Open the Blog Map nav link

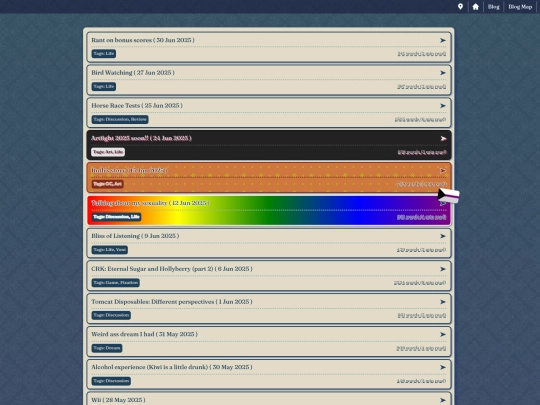click(520, 7)
